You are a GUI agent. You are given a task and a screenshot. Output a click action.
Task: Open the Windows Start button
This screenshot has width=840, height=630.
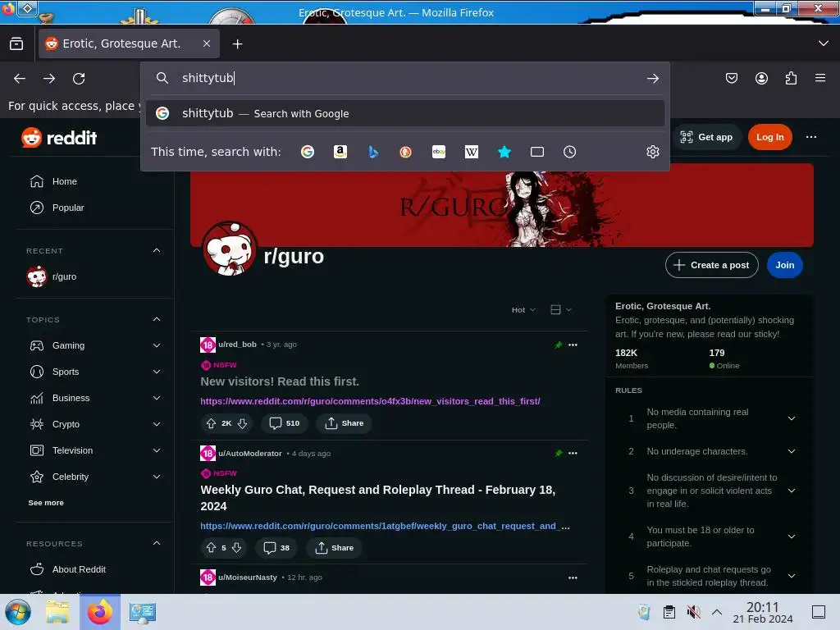pos(18,612)
